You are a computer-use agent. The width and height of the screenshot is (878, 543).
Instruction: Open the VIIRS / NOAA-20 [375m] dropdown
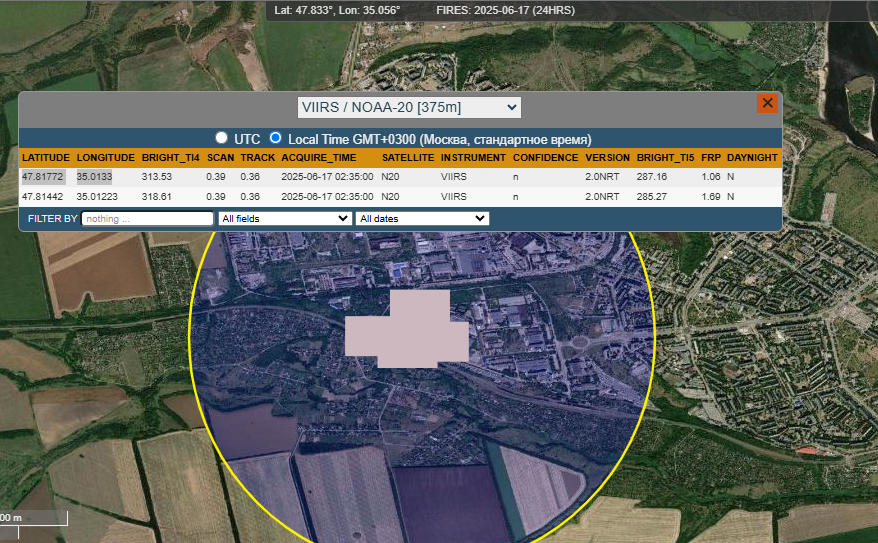click(x=409, y=107)
